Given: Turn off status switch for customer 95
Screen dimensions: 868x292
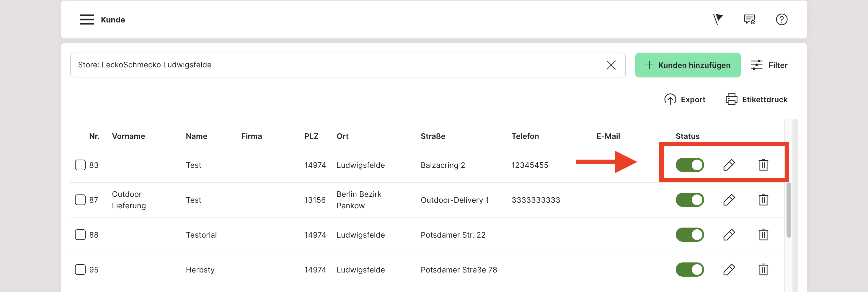Looking at the screenshot, I should click(x=689, y=270).
